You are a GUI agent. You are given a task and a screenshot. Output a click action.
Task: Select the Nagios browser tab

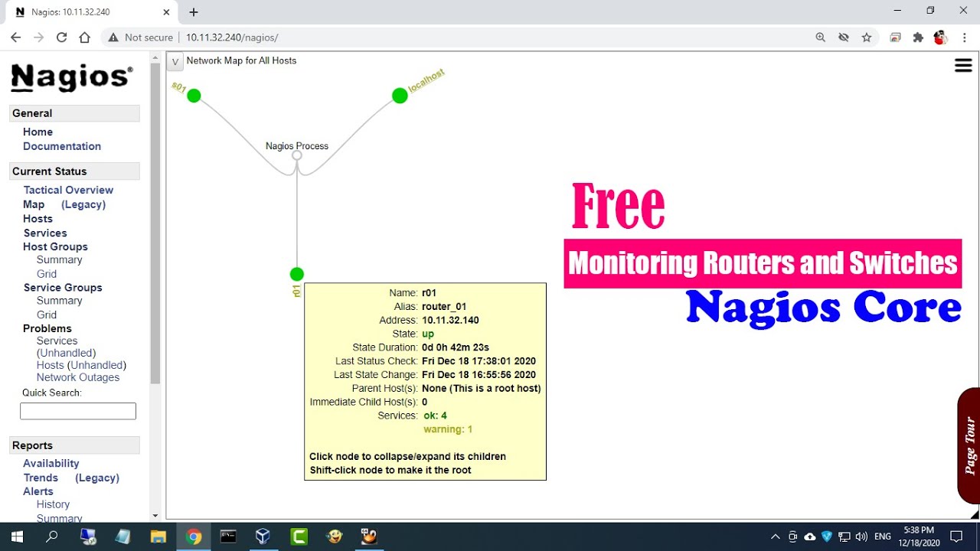tap(91, 12)
